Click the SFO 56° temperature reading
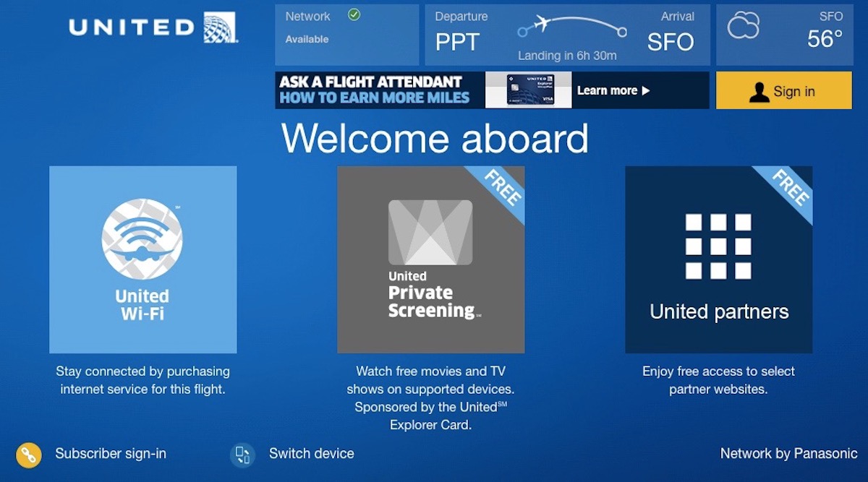This screenshot has width=868, height=482. (x=825, y=38)
